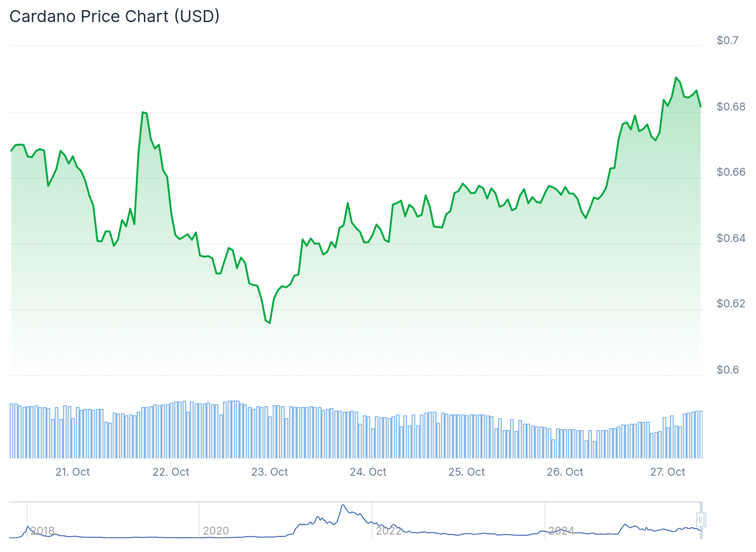The image size is (756, 552).
Task: Click the 22. Oct date label
Action: click(171, 472)
